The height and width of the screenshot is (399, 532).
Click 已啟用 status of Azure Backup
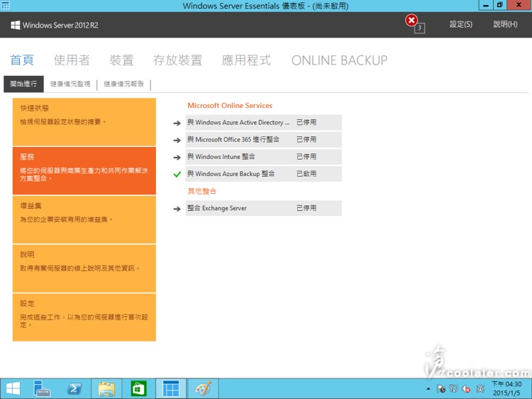pyautogui.click(x=306, y=174)
